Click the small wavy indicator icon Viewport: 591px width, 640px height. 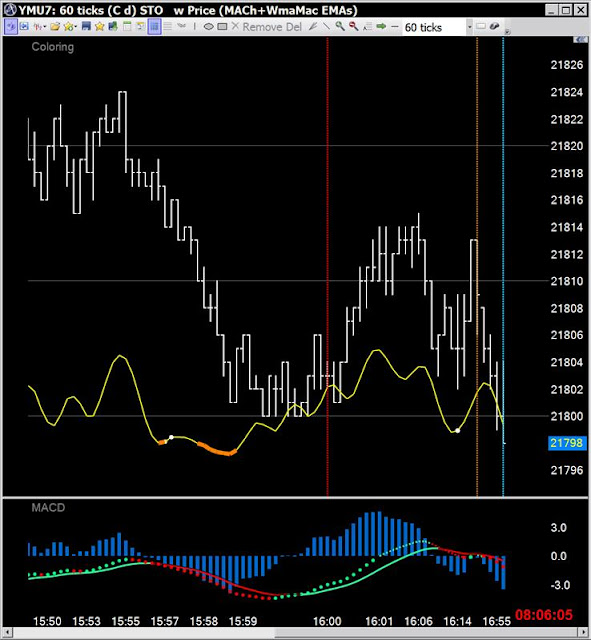[181, 26]
